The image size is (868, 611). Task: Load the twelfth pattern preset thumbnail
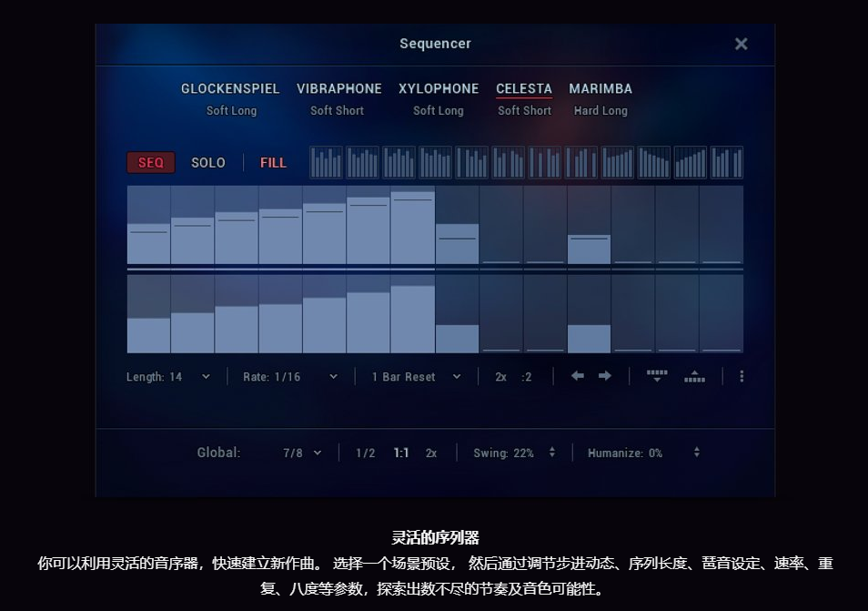727,162
